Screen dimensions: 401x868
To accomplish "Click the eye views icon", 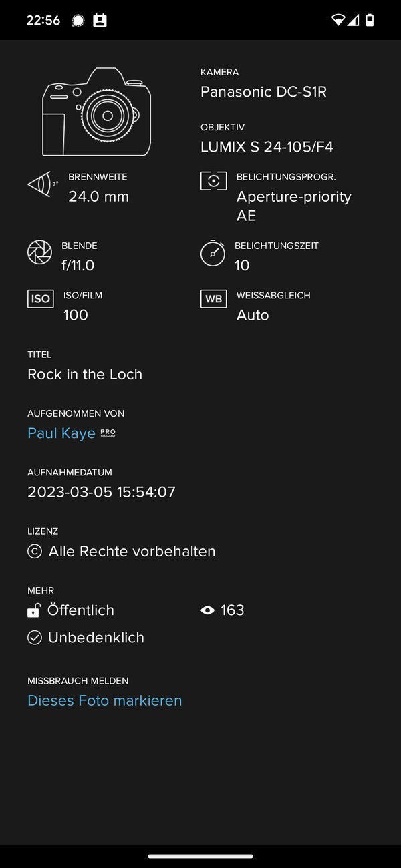I will click(x=207, y=610).
